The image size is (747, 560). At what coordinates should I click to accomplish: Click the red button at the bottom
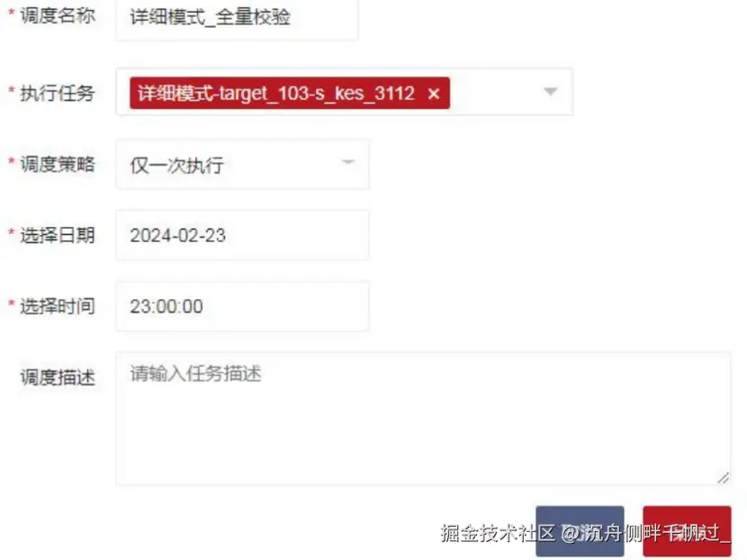click(x=687, y=531)
